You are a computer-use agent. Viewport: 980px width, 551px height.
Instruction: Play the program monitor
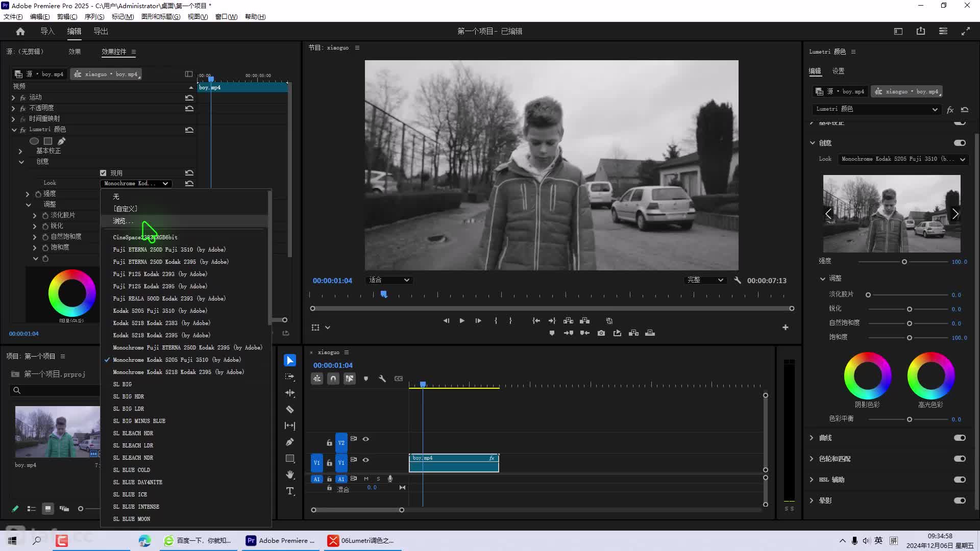[x=462, y=321]
